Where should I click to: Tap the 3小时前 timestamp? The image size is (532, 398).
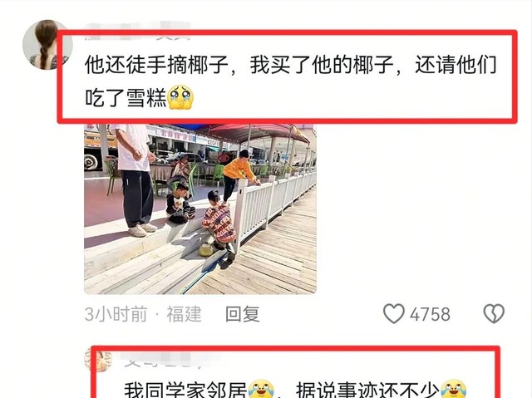pyautogui.click(x=116, y=314)
